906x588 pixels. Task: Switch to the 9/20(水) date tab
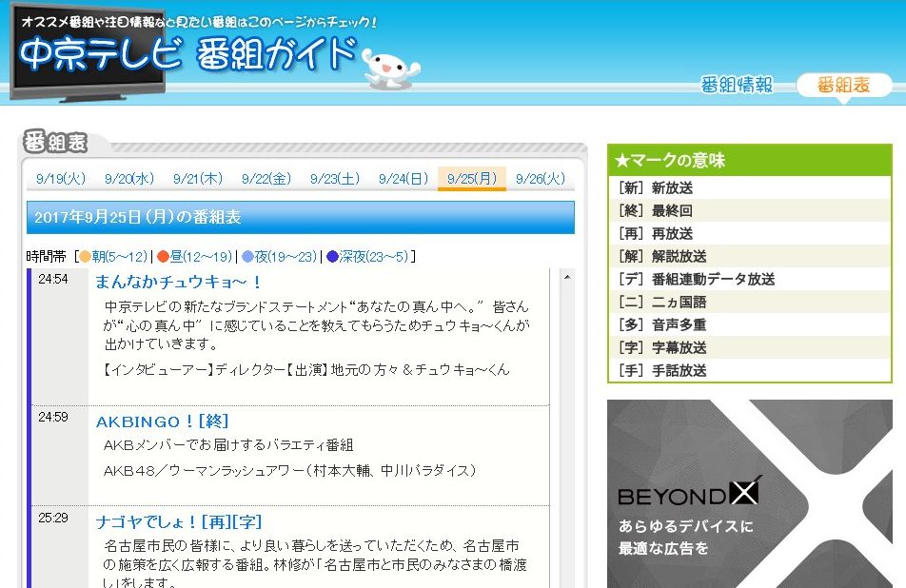pos(129,179)
